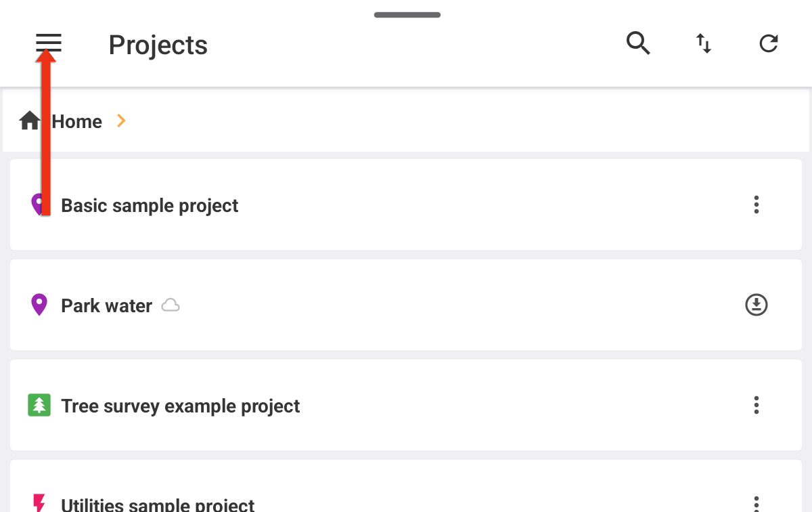Open Tree survey example project options menu
The height and width of the screenshot is (512, 812).
757,405
